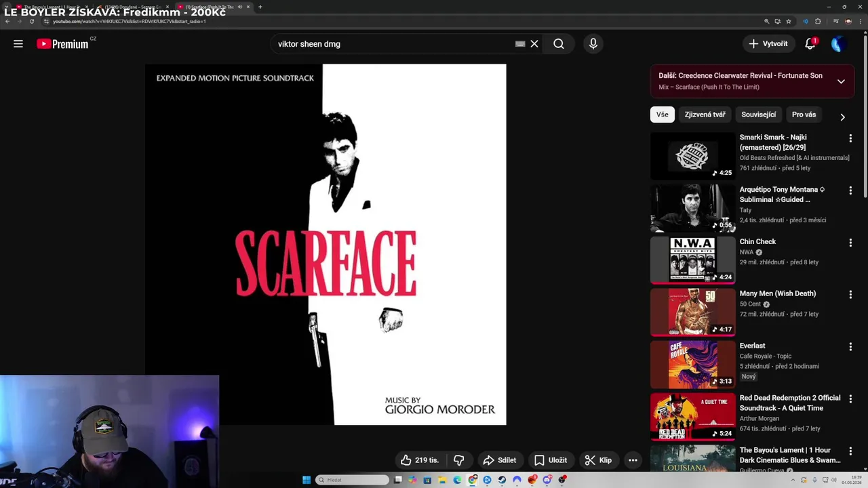Open the browser zoom magnifier icon
The width and height of the screenshot is (868, 488).
pyautogui.click(x=767, y=21)
